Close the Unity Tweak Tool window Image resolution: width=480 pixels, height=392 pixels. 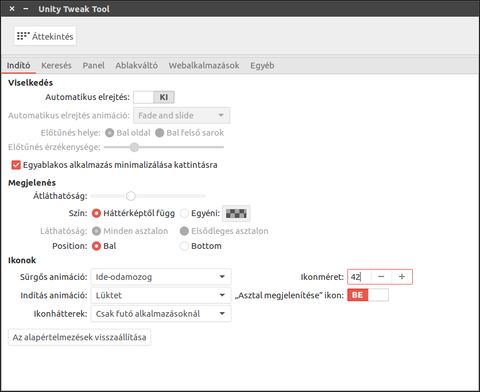pyautogui.click(x=12, y=9)
